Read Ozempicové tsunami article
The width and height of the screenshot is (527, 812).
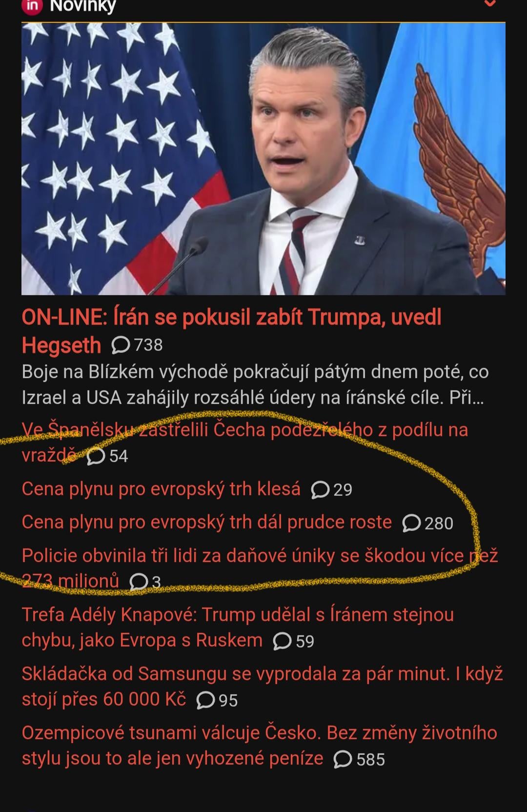(259, 746)
